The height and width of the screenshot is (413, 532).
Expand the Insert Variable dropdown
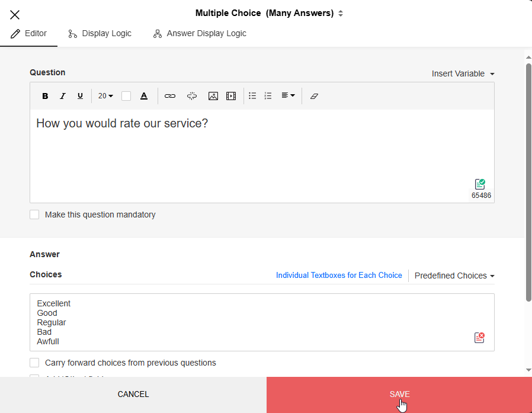[463, 73]
